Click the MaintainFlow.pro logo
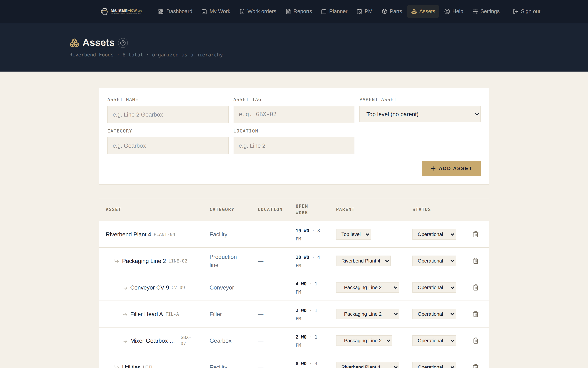The height and width of the screenshot is (368, 588). [121, 11]
